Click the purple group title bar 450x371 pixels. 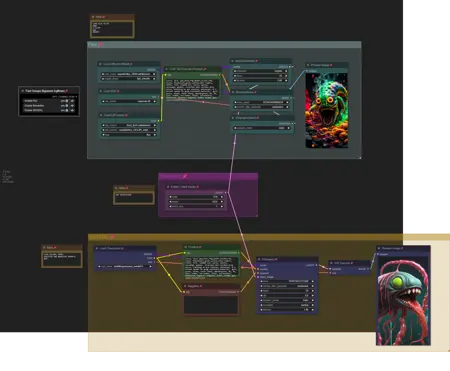[x=208, y=176]
